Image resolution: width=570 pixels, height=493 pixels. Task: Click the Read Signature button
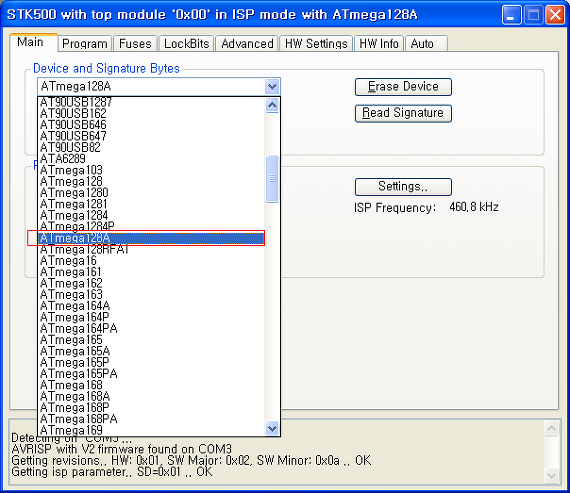pos(403,113)
